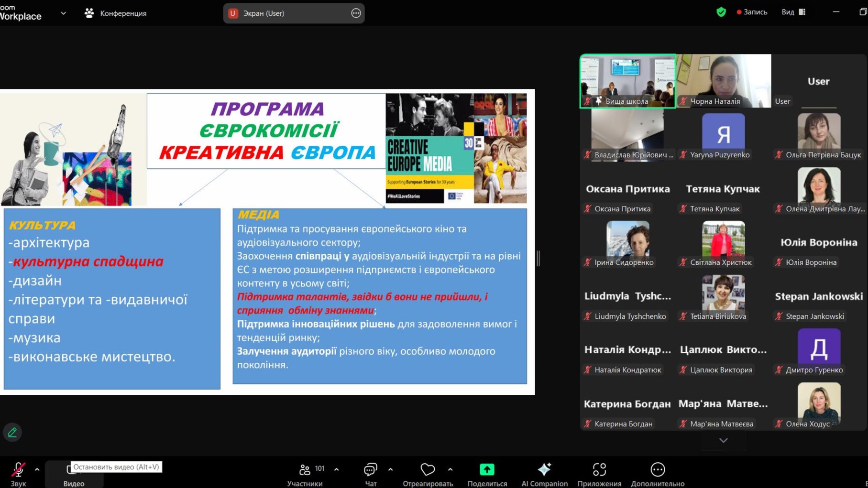Select the Чорна Наталія video thumbnail

(x=723, y=80)
